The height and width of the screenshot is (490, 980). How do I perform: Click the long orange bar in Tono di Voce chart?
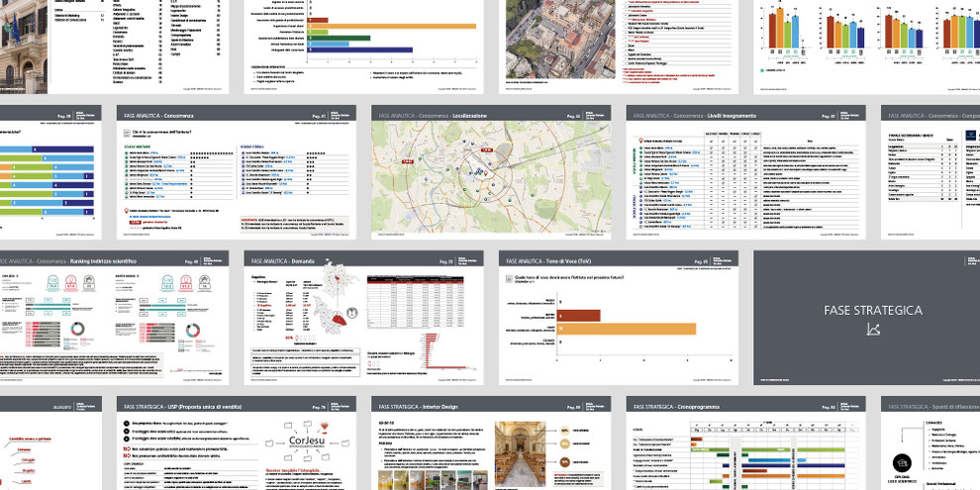(x=627, y=329)
